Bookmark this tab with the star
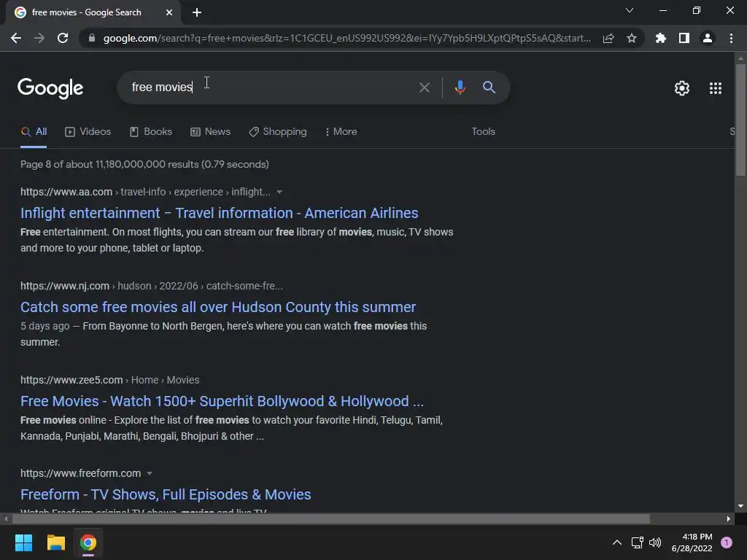 click(632, 38)
